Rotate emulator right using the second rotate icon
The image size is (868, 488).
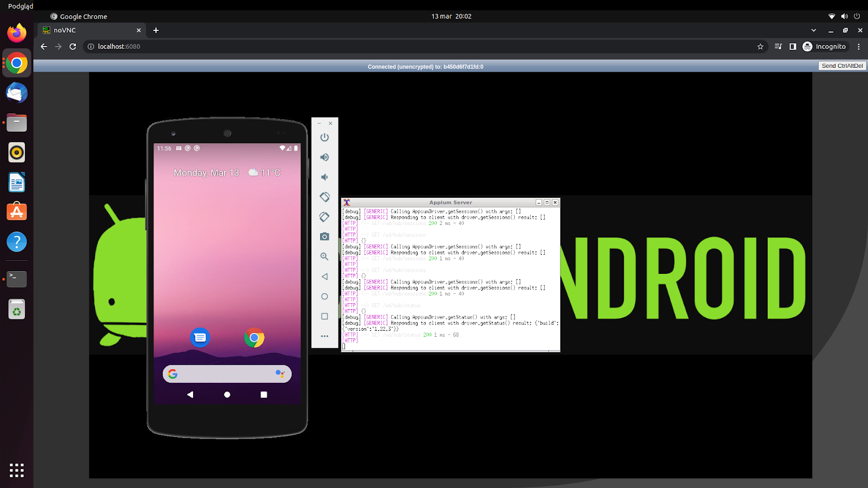(324, 217)
